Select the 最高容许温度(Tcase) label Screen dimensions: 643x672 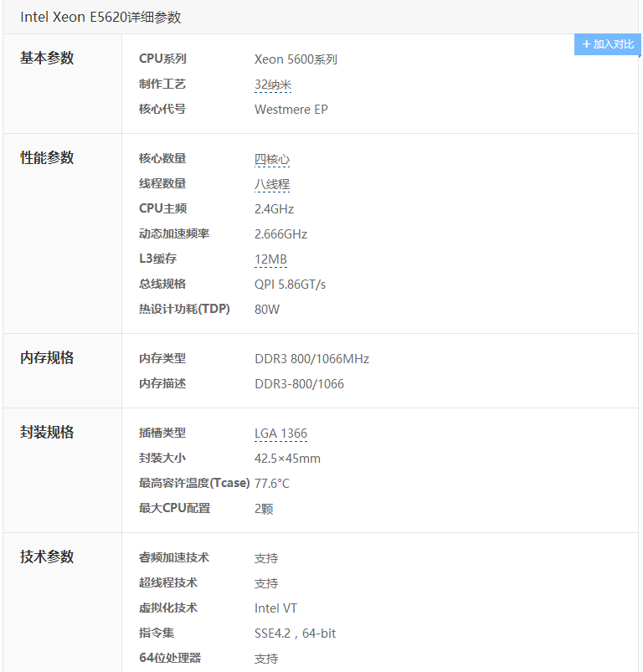point(194,483)
